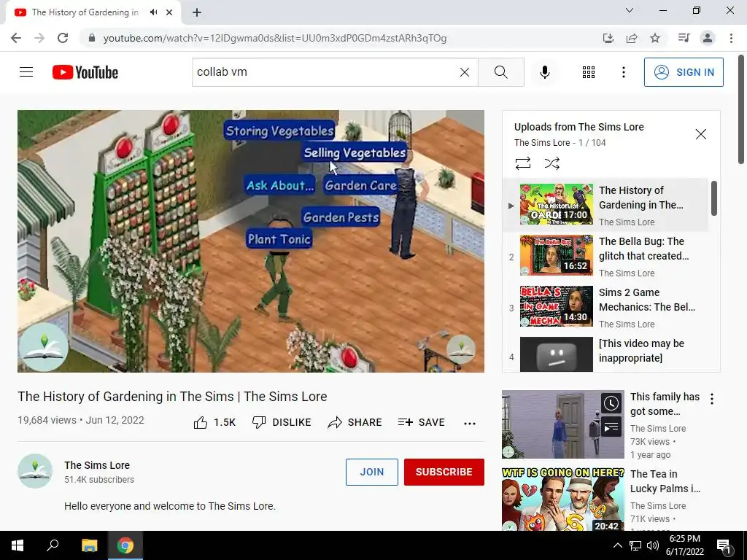The width and height of the screenshot is (747, 560).
Task: Add family video to Watch later
Action: (611, 403)
